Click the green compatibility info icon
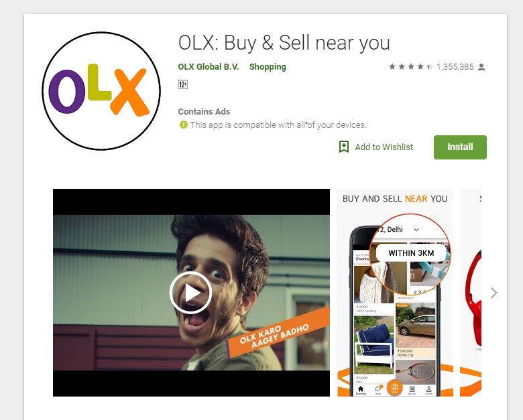The height and width of the screenshot is (420, 523). [x=183, y=125]
